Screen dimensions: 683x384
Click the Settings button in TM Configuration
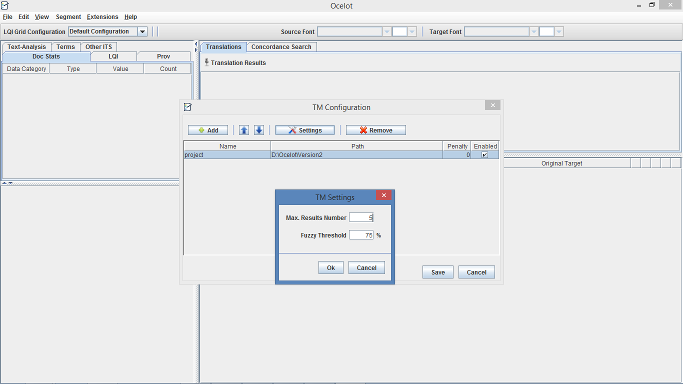[x=305, y=130]
